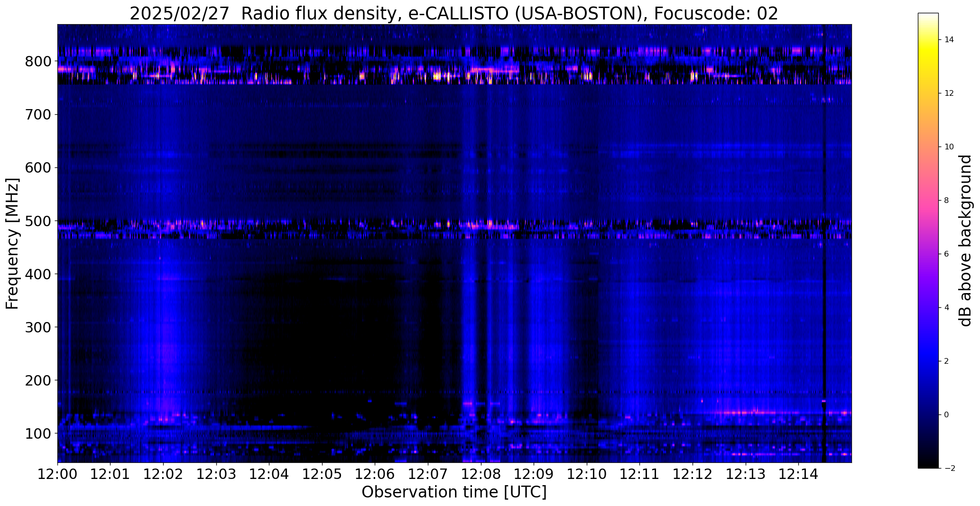Image resolution: width=980 pixels, height=506 pixels.
Task: Click the '100' frequency axis label
Action: click(x=38, y=433)
